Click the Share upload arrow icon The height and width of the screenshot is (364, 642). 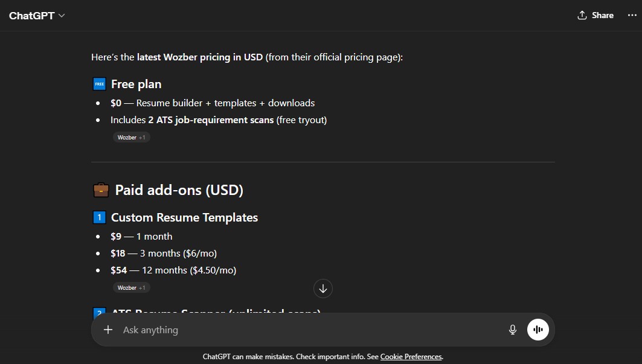tap(582, 14)
